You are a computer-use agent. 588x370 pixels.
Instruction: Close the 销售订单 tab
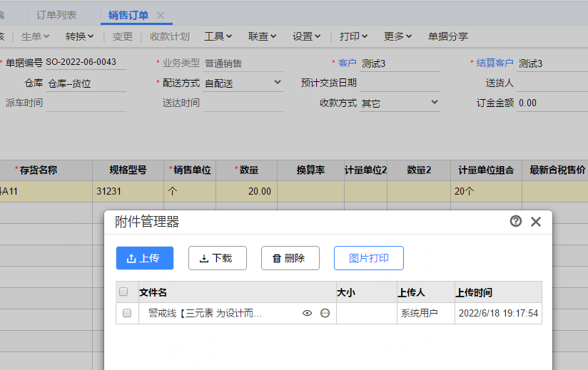161,16
